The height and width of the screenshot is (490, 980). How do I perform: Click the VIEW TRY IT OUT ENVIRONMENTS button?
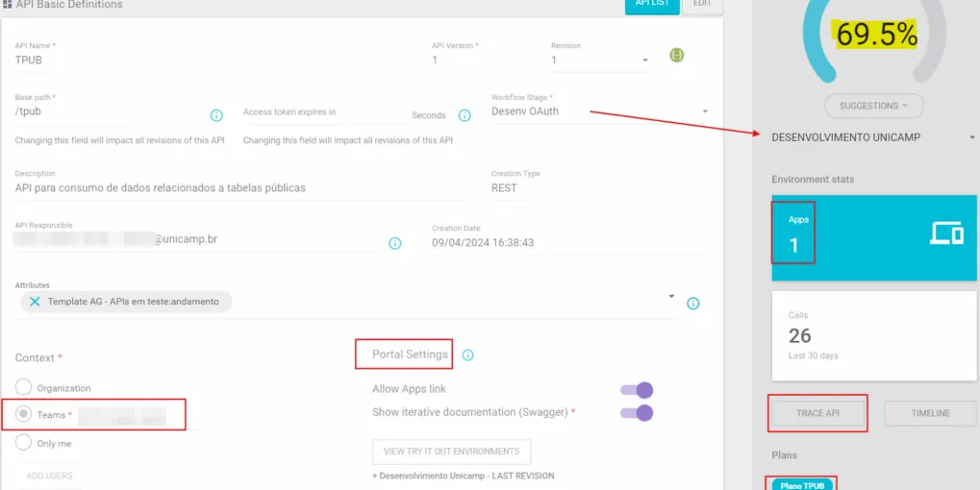[x=451, y=452]
